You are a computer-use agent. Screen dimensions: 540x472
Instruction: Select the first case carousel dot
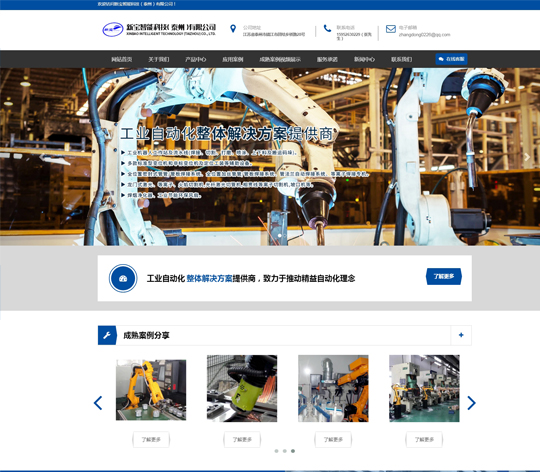point(276,451)
